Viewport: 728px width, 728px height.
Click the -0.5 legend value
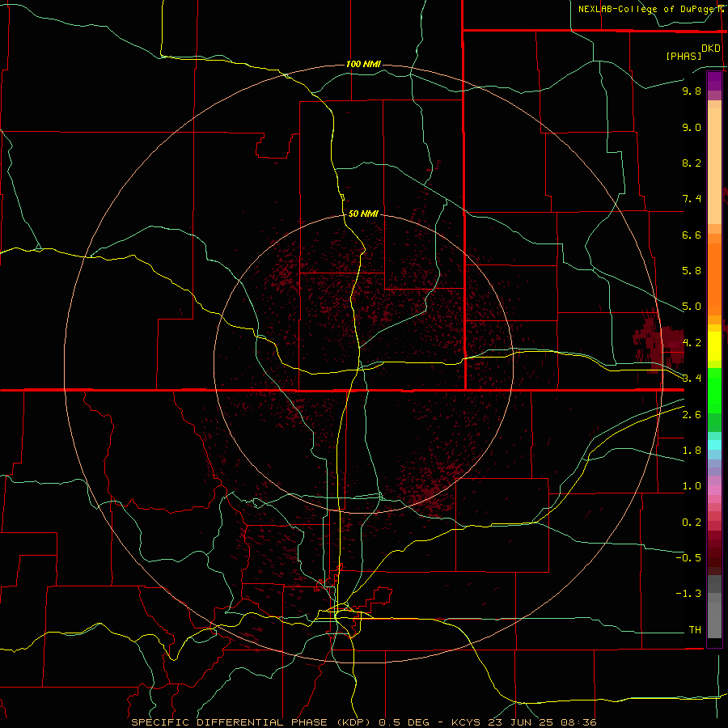(x=688, y=557)
